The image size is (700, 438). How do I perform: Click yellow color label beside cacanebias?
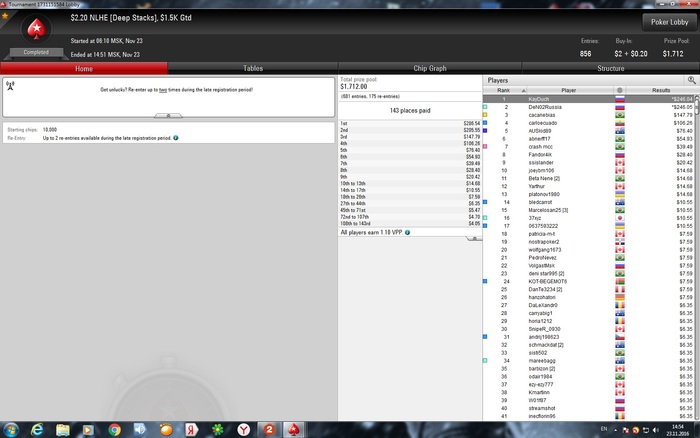tap(485, 115)
